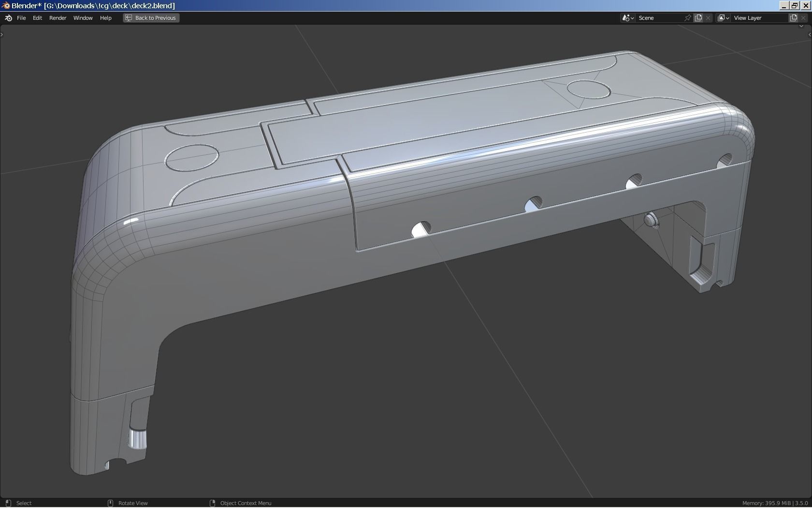Screen dimensions: 812x508
Task: Open the Scene selector dropdown arrow
Action: (632, 18)
